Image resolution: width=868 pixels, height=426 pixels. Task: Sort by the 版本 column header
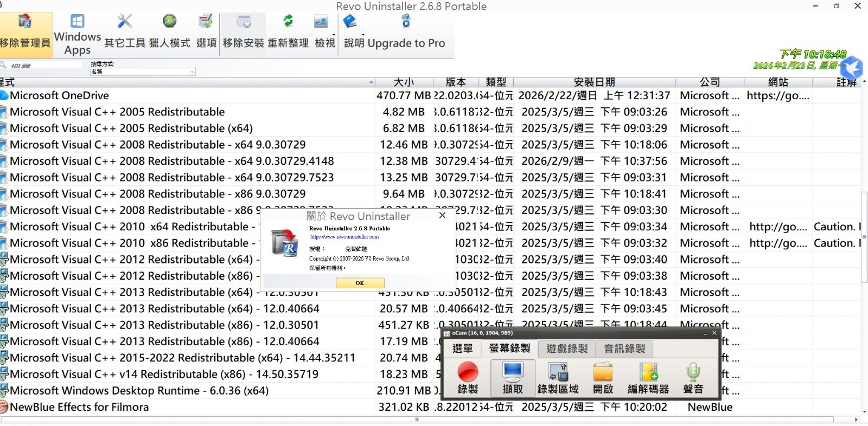tap(456, 82)
